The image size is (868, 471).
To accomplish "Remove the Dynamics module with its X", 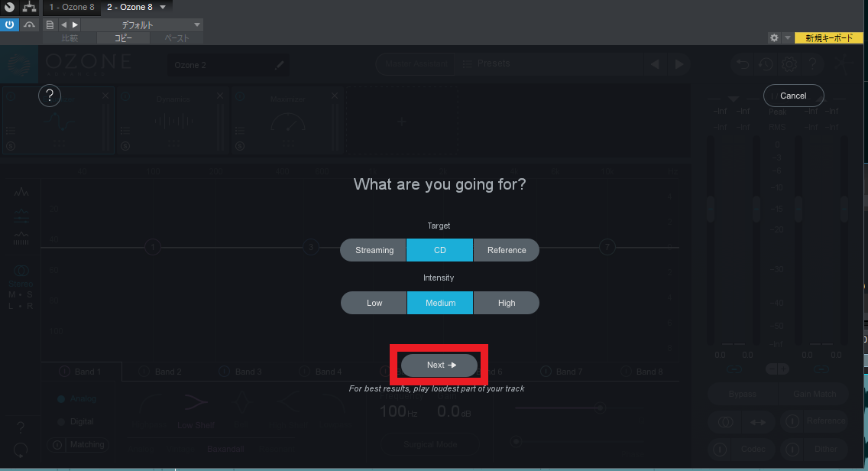I will [220, 96].
